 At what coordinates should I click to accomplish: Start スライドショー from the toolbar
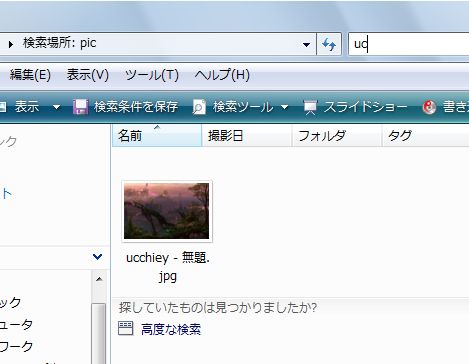pyautogui.click(x=365, y=107)
